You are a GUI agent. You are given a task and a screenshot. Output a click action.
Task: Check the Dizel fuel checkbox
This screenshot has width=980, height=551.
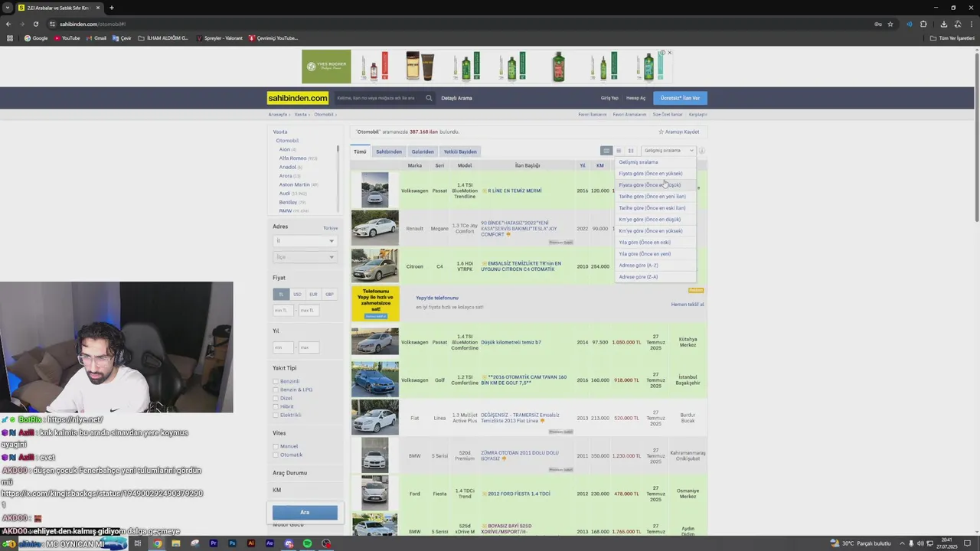(x=276, y=398)
